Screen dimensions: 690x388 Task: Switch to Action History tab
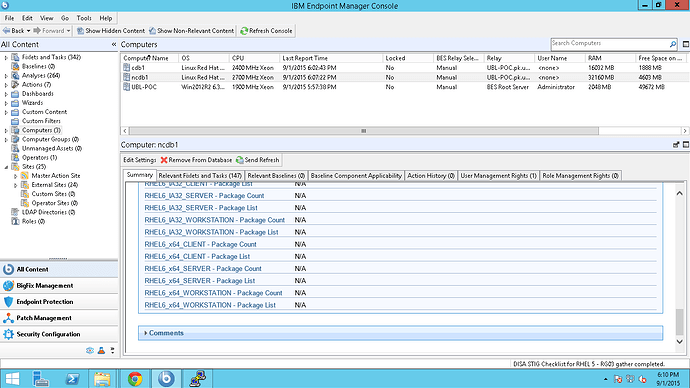431,176
